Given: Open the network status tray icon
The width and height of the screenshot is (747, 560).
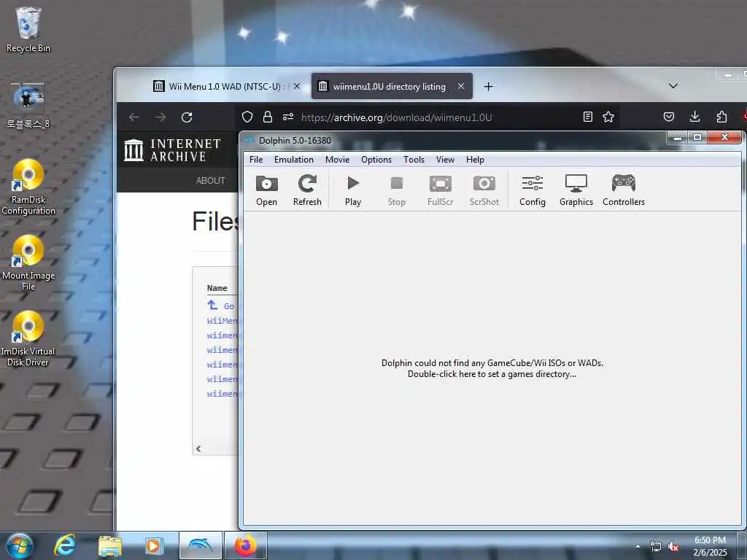Looking at the screenshot, I should (656, 547).
